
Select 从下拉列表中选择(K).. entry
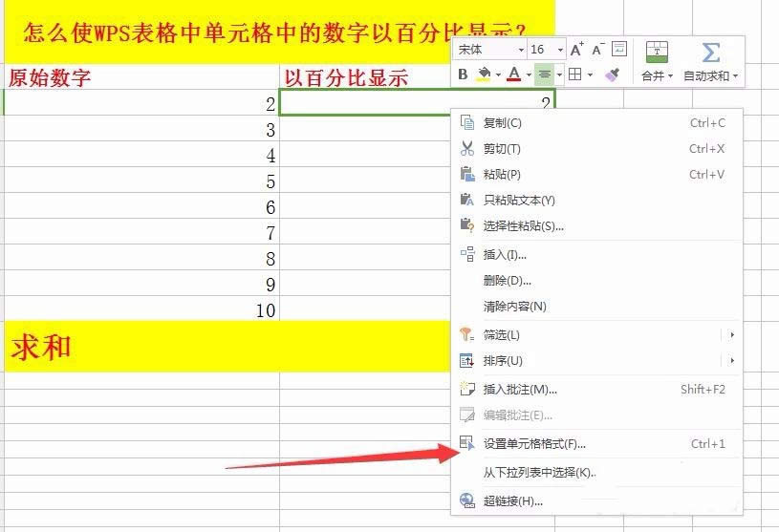(x=596, y=473)
